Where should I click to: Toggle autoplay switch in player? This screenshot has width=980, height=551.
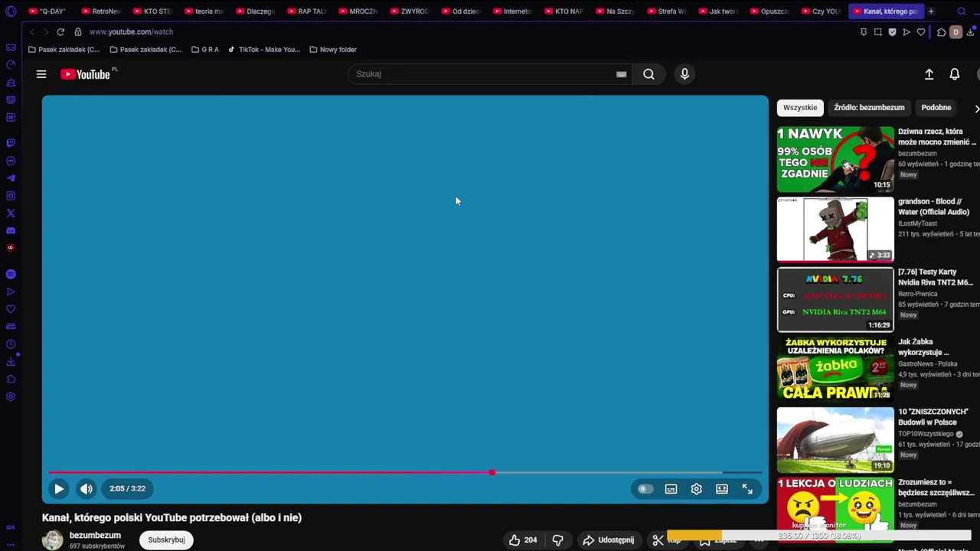pyautogui.click(x=645, y=489)
